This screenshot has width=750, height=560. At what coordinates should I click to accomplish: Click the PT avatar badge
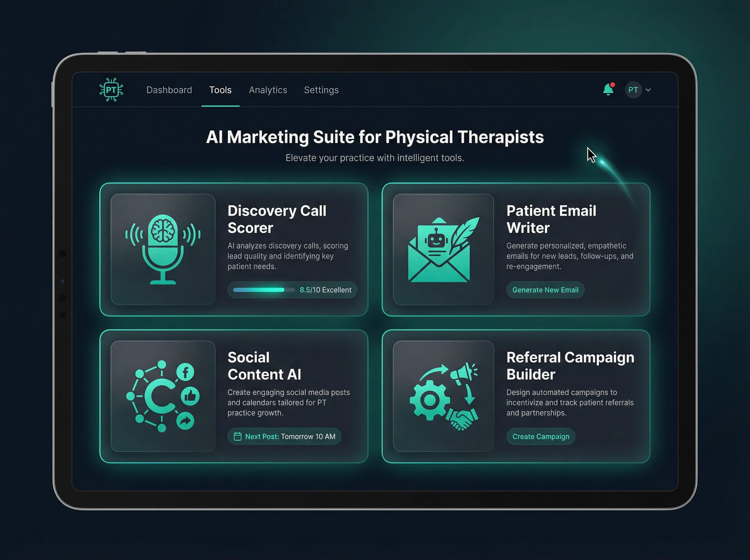[x=633, y=90]
